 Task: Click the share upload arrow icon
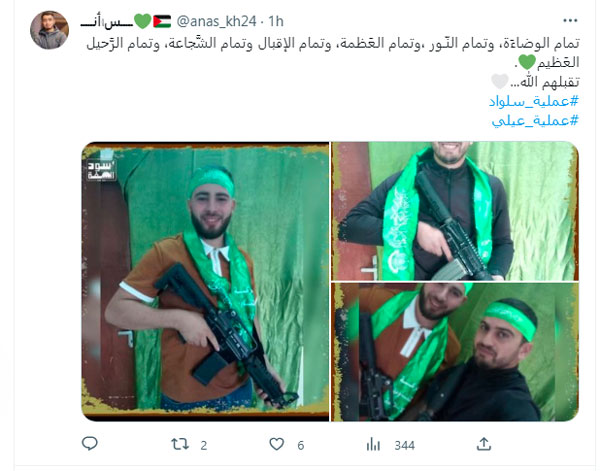[x=484, y=444]
